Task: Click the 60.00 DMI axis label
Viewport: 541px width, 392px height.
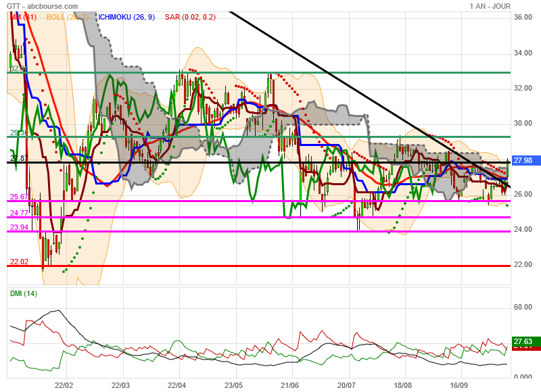Action: [x=523, y=308]
